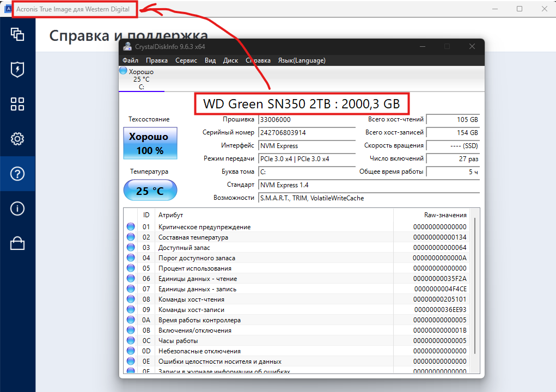The image size is (556, 392).
Task: Click the Число включений value 27 раз
Action: (453, 159)
